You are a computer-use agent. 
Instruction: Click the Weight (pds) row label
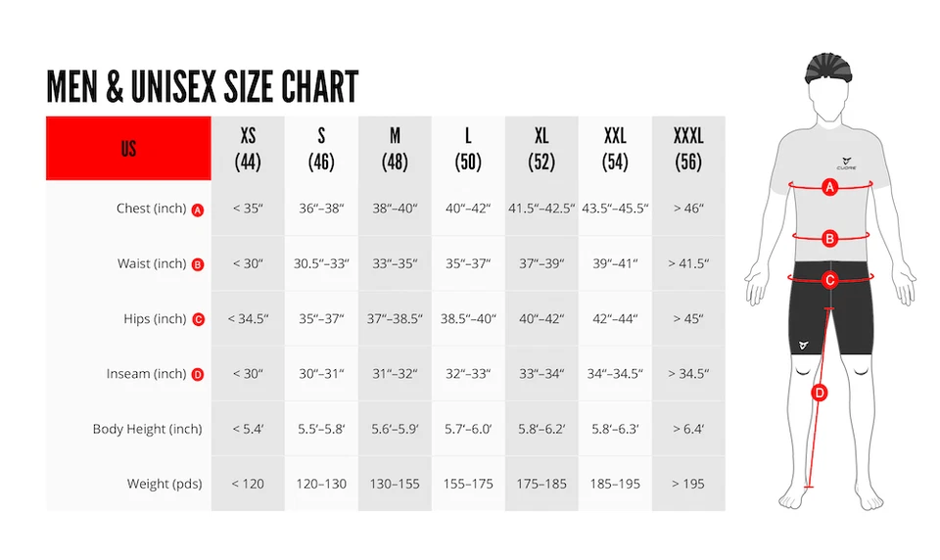click(x=164, y=484)
